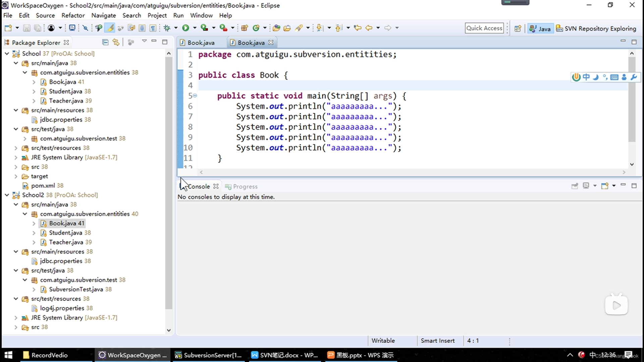Open the Debug configurations dropdown arrow
The height and width of the screenshot is (362, 644).
tap(175, 28)
